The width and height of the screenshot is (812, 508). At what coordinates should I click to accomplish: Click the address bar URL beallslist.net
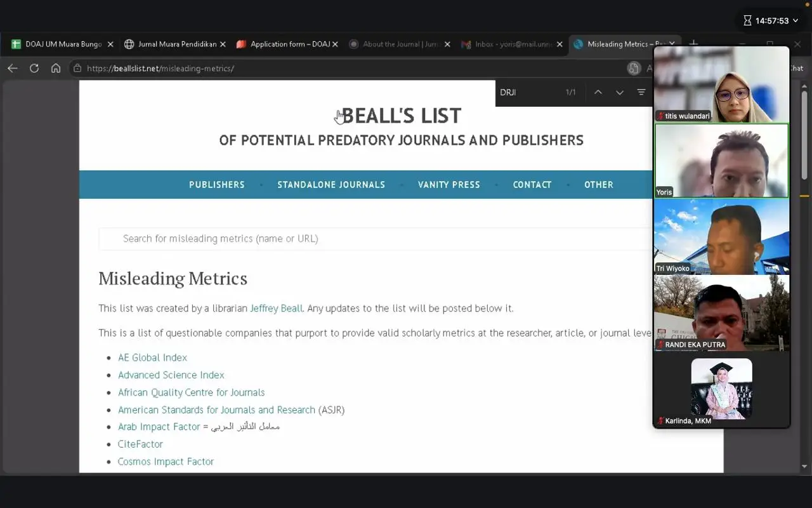tap(160, 69)
